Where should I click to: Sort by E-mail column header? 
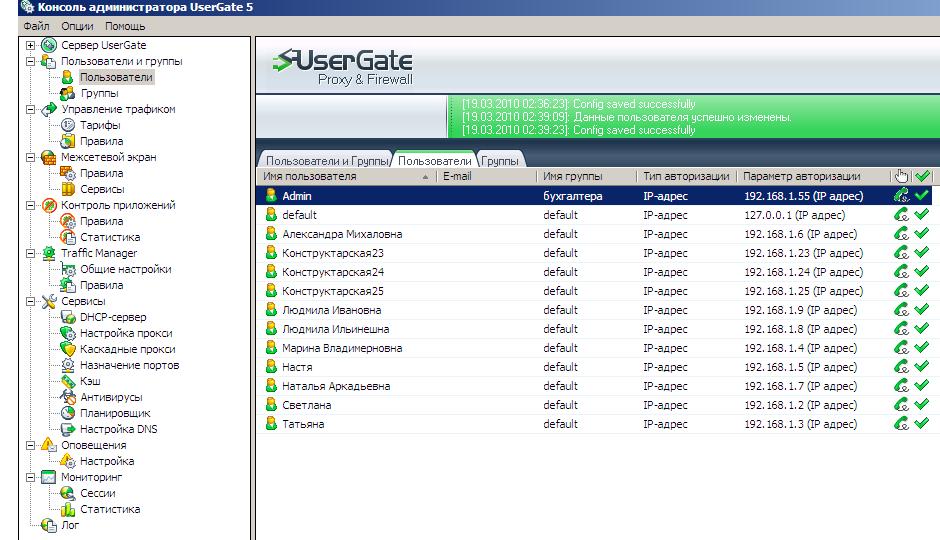[x=486, y=176]
